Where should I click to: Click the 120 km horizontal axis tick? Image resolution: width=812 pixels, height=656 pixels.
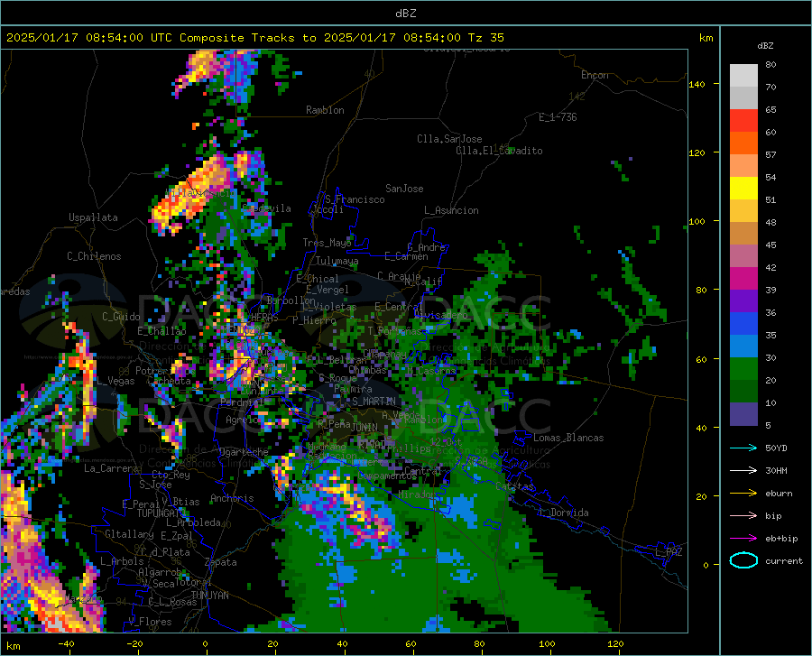[x=615, y=643]
